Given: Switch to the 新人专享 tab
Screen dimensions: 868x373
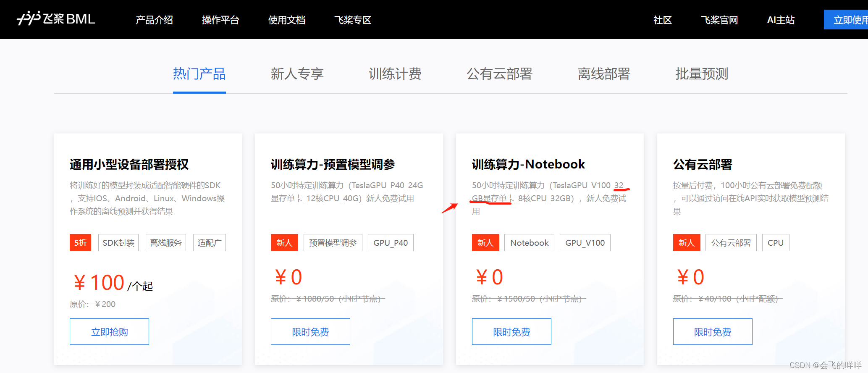Looking at the screenshot, I should pos(297,74).
